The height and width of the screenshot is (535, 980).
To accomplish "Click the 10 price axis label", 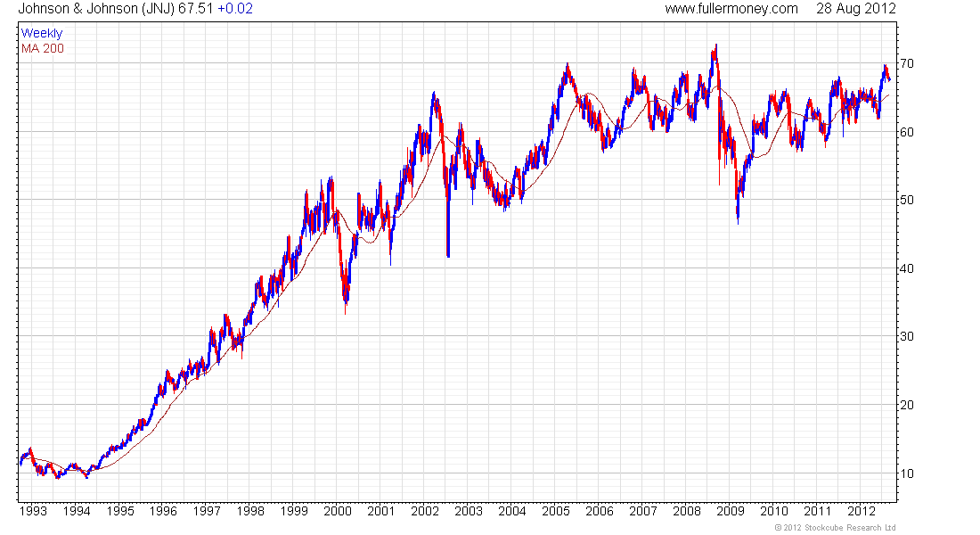I will tap(907, 473).
